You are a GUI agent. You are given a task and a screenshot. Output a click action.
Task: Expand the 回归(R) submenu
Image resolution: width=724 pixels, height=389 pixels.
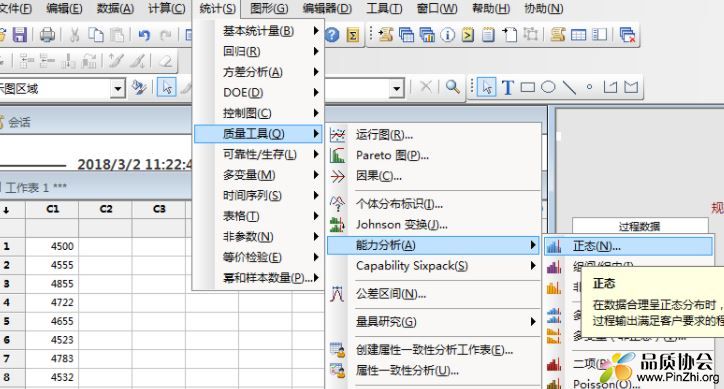[259, 52]
